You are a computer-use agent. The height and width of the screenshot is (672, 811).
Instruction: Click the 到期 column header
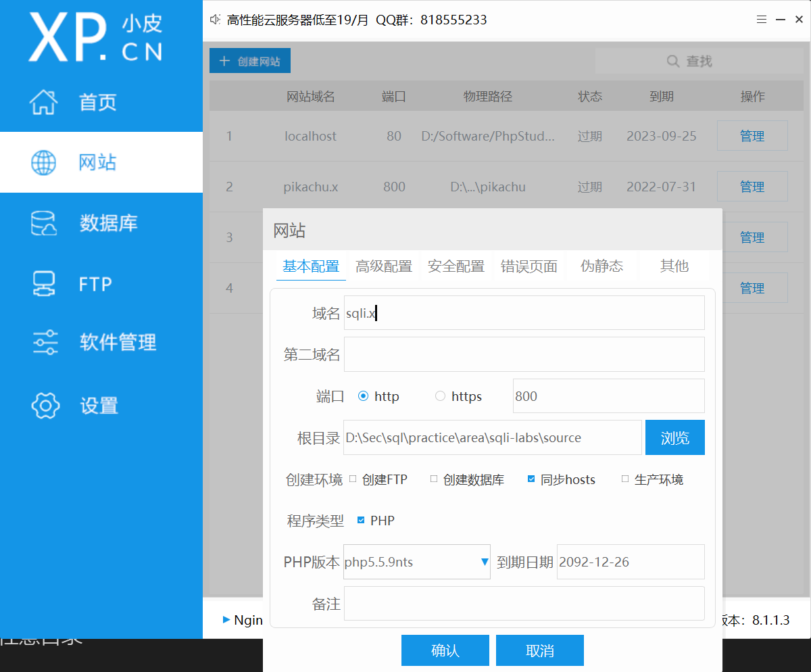click(661, 97)
